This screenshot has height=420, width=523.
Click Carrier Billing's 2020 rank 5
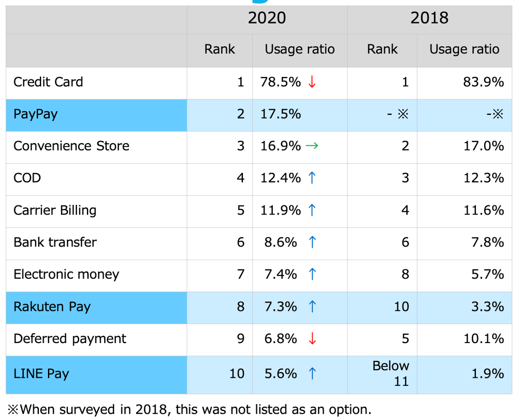click(241, 210)
